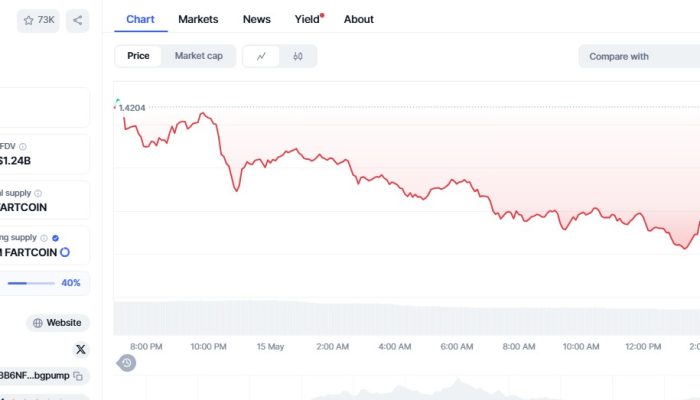Open the Compare with dropdown
Screen dimensions: 700x400
638,56
